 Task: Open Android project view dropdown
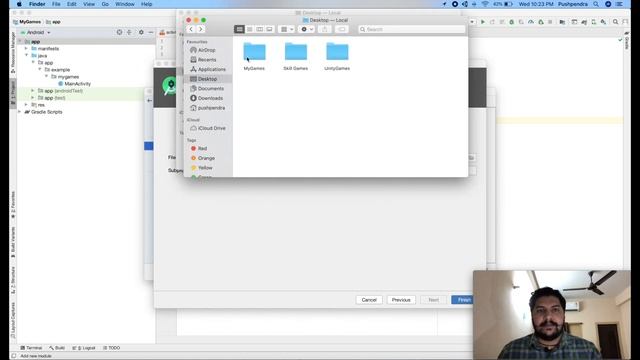tap(36, 32)
